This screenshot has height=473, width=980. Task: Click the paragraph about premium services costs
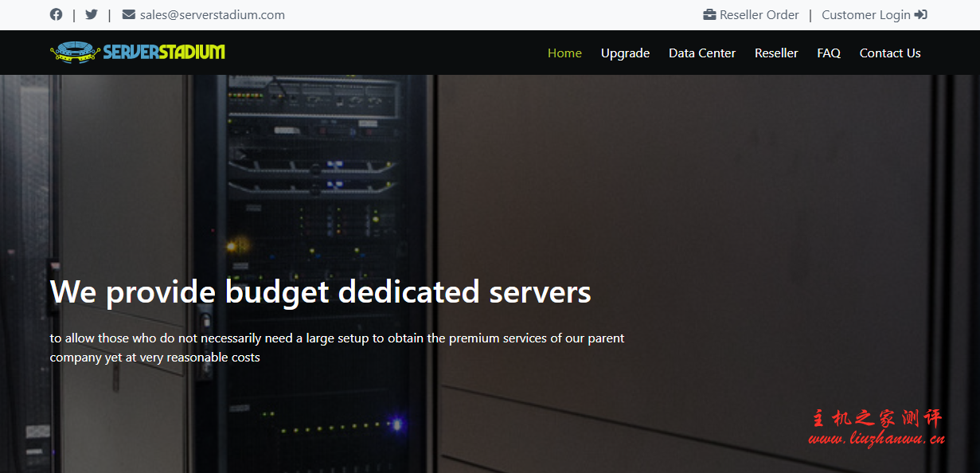tap(337, 347)
